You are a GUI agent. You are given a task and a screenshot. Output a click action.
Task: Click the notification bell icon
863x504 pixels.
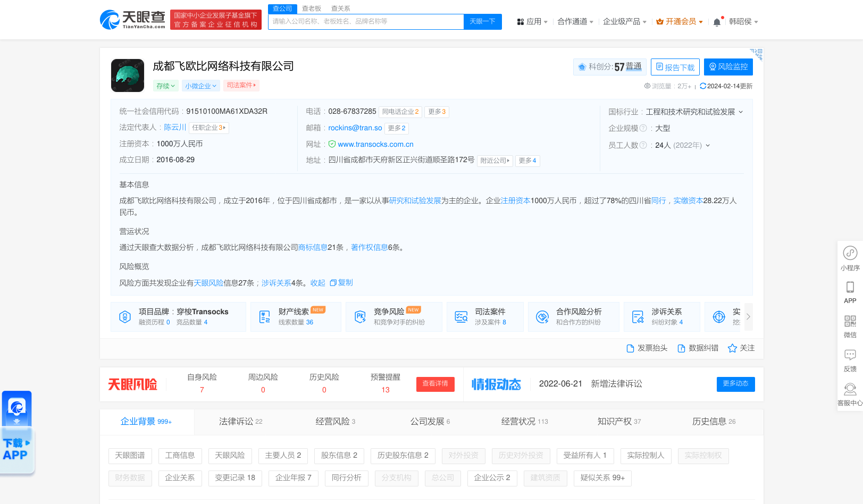(x=717, y=22)
